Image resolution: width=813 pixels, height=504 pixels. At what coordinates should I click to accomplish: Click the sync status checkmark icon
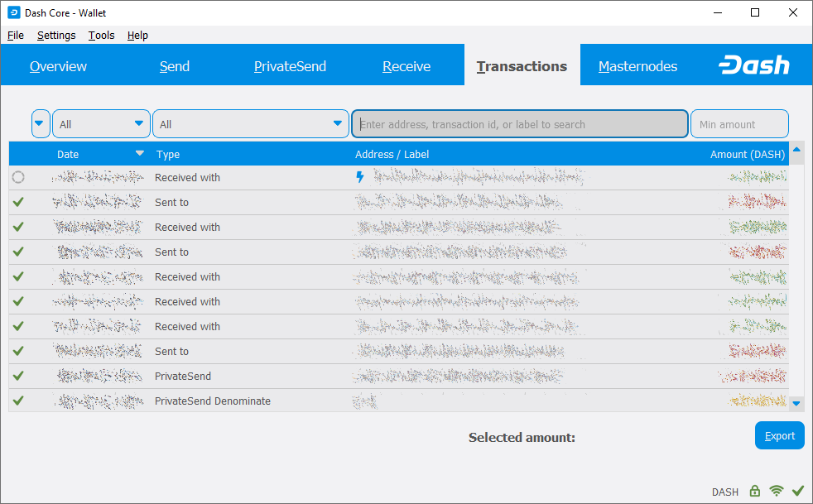[x=798, y=491]
